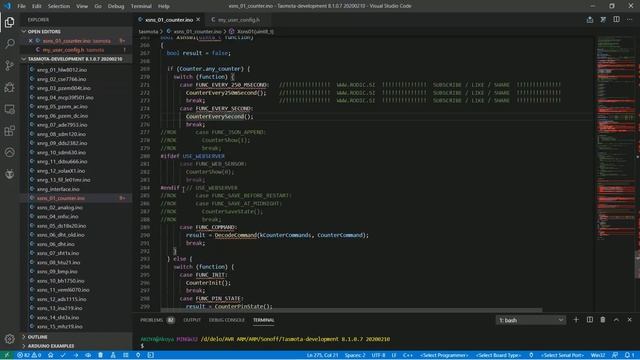Viewport: 640px width, 360px height.
Task: Select Programmer in status bar
Action: [x=444, y=355]
